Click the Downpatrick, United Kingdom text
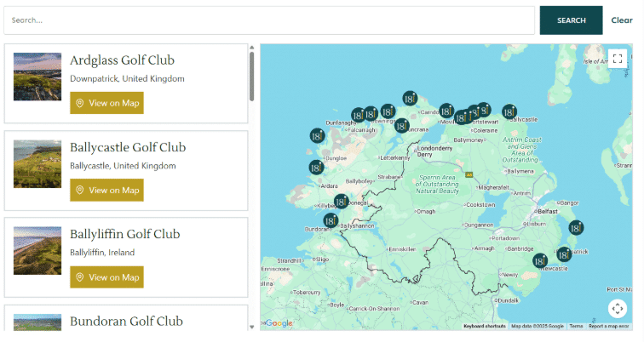Screen dimensions: 644x342 (127, 79)
